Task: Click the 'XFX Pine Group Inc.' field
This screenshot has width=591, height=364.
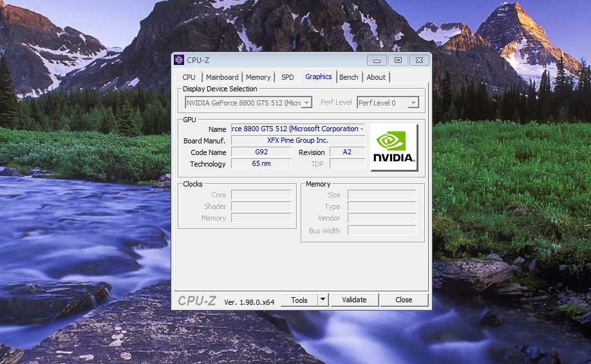Action: [x=298, y=140]
